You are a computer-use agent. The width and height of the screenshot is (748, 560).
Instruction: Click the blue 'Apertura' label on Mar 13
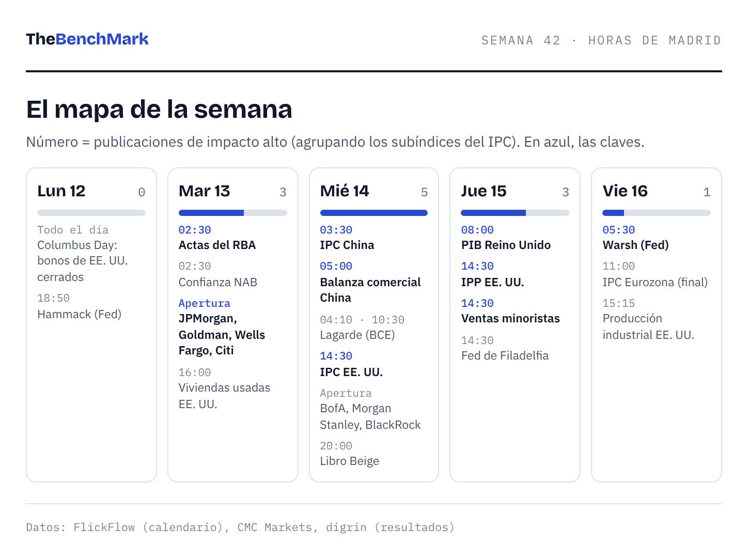coord(205,303)
